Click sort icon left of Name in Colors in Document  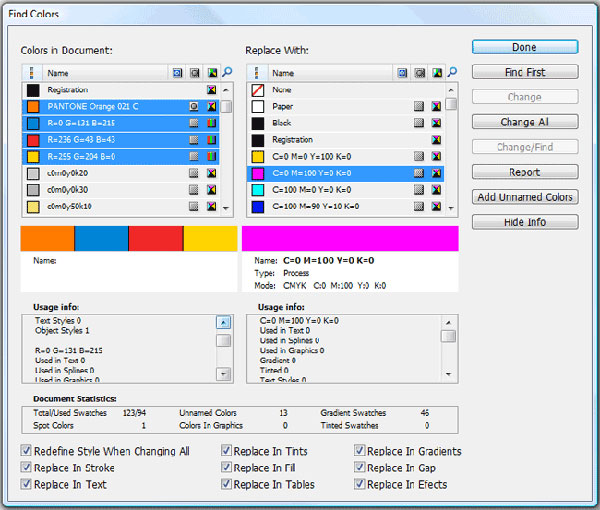click(x=31, y=73)
